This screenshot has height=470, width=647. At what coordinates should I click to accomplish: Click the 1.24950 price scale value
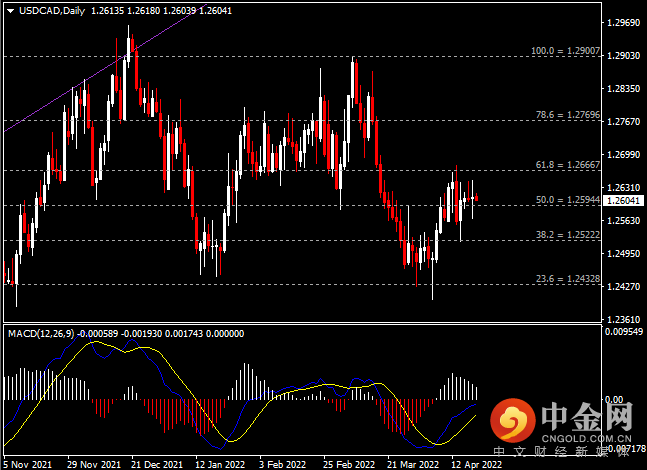[623, 253]
